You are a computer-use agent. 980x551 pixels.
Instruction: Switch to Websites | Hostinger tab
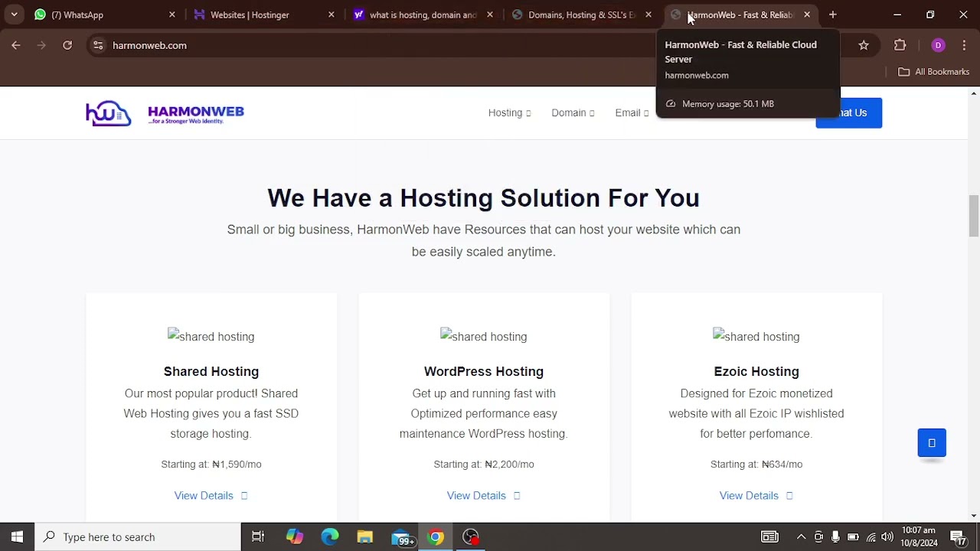(264, 15)
